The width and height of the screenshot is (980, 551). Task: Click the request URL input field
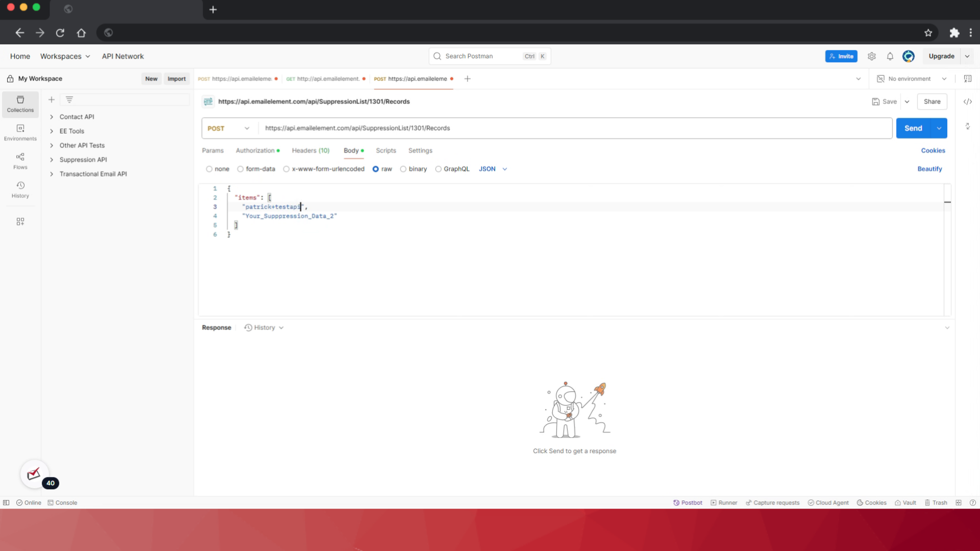[x=575, y=129]
